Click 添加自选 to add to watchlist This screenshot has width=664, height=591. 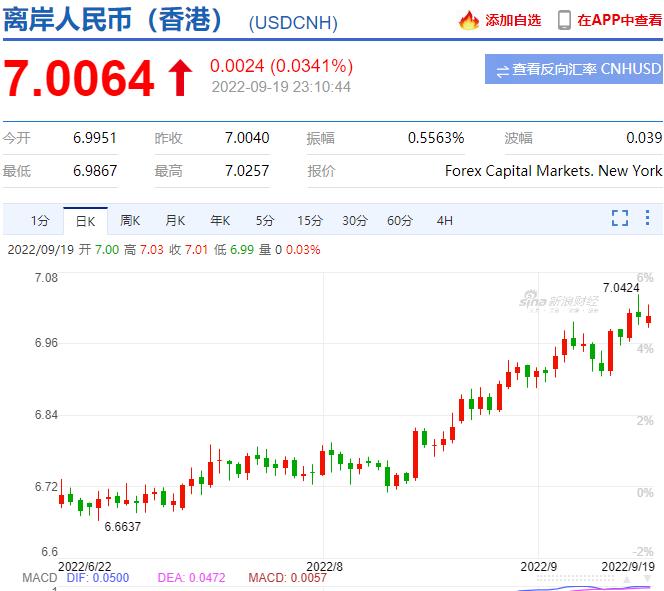512,20
